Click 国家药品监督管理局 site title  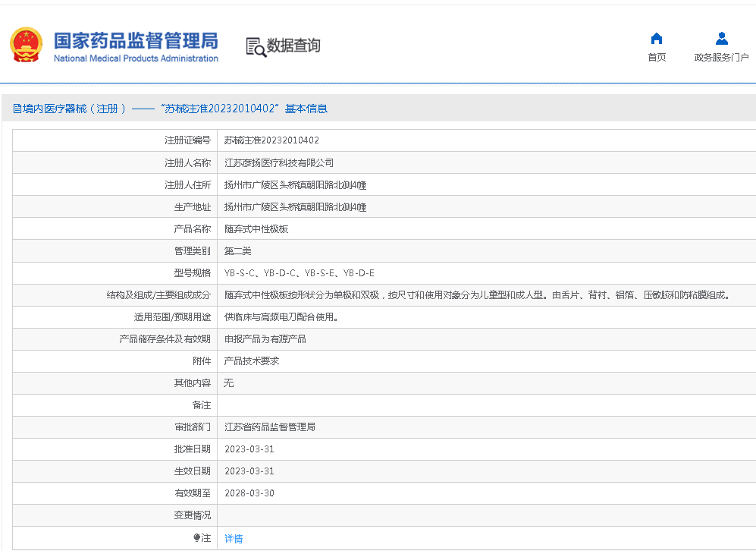pos(136,41)
